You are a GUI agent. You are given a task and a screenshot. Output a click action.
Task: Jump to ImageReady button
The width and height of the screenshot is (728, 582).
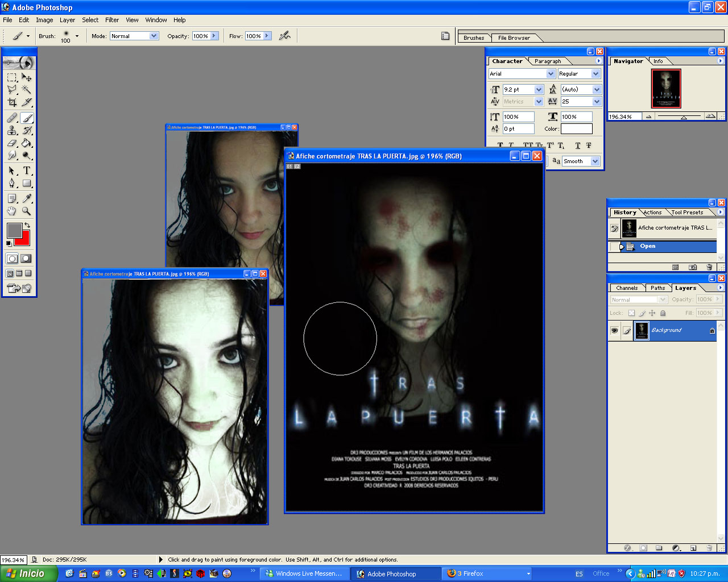[19, 288]
